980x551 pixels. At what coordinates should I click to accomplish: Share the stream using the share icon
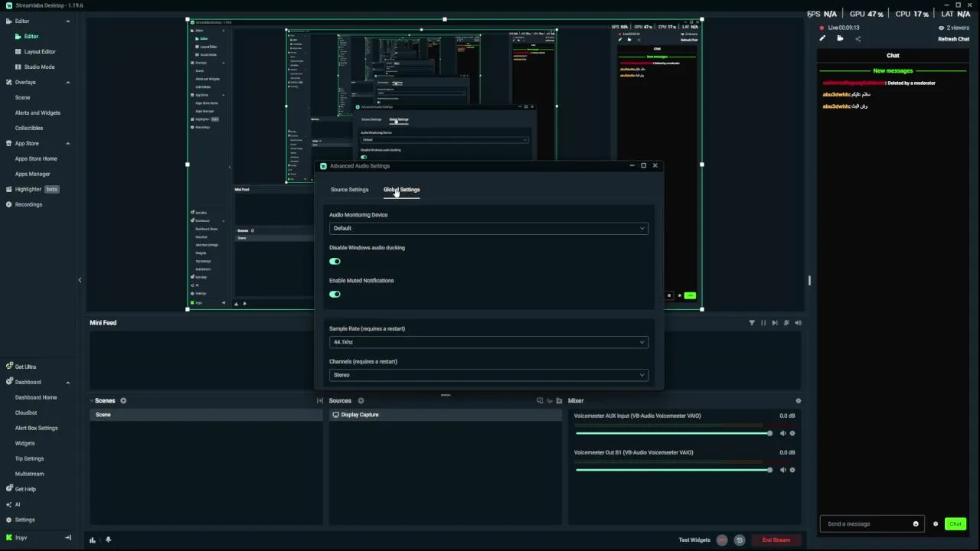[857, 38]
